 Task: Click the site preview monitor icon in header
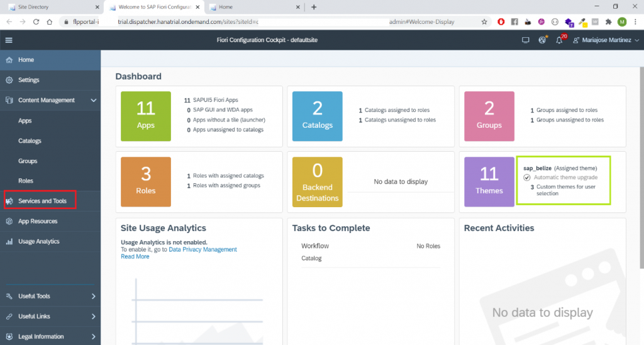click(x=525, y=40)
